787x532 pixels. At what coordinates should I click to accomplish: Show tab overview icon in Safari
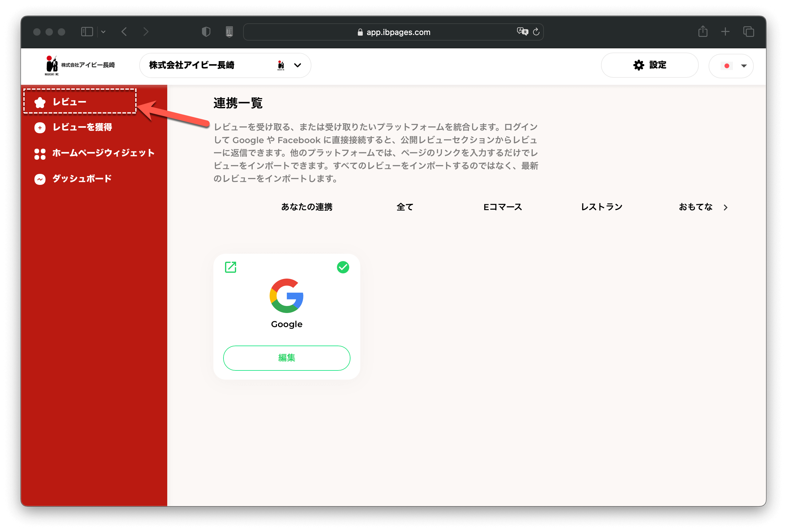[x=748, y=32]
